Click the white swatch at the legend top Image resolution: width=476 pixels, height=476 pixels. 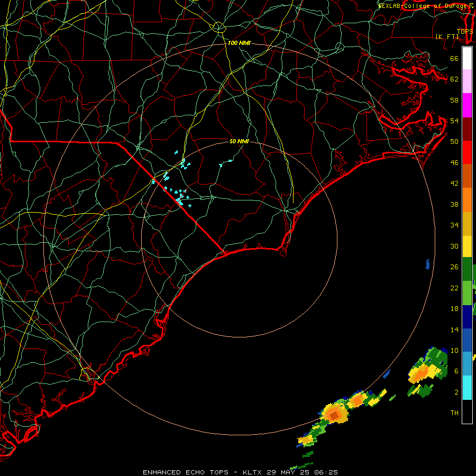point(467,58)
